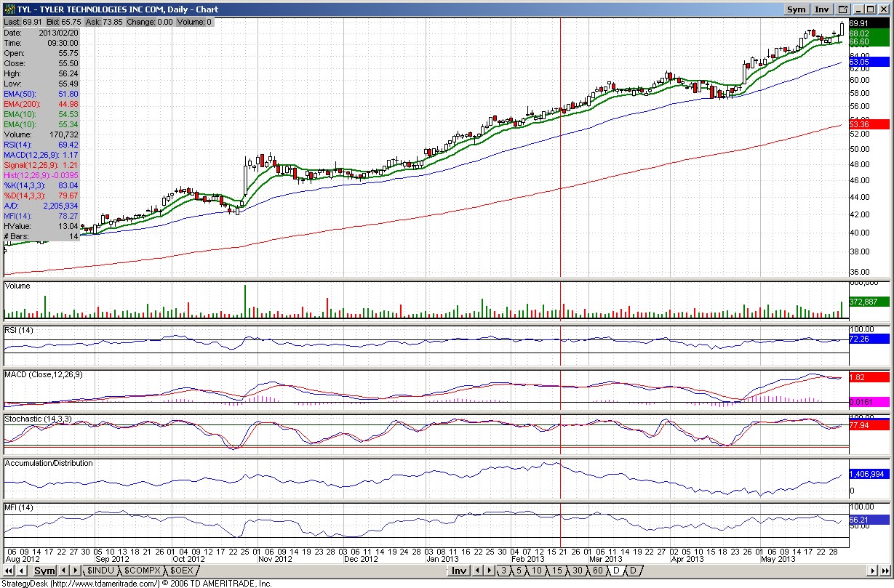The height and width of the screenshot is (588, 894).
Task: Switch to the $OEX symbol tab
Action: click(x=183, y=571)
